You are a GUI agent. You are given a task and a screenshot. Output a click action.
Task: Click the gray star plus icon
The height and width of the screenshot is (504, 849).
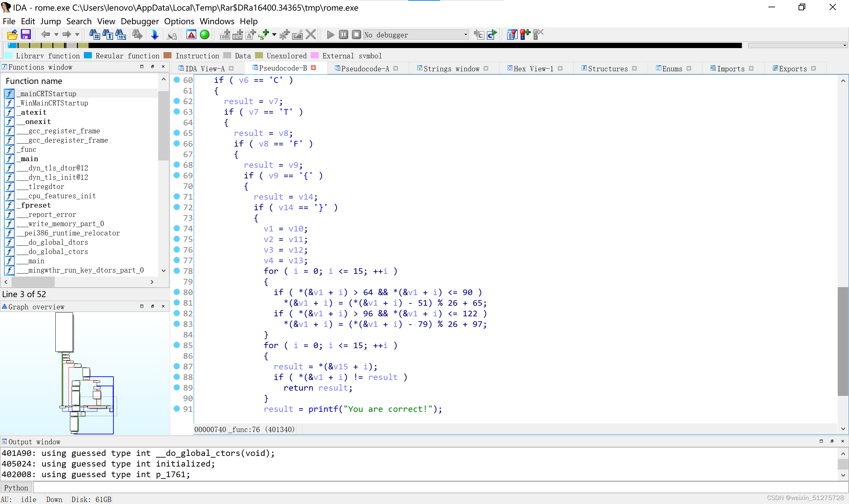[284, 34]
